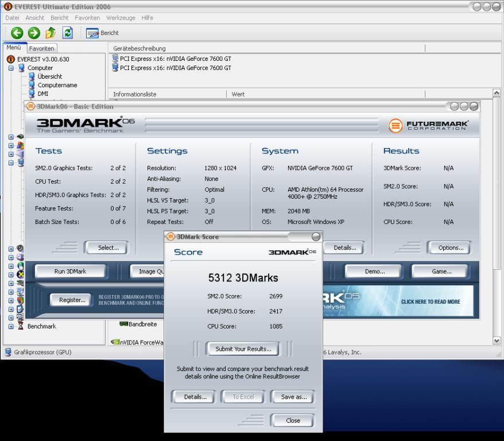Open the Computername tree entry
The height and width of the screenshot is (441, 504).
point(57,85)
